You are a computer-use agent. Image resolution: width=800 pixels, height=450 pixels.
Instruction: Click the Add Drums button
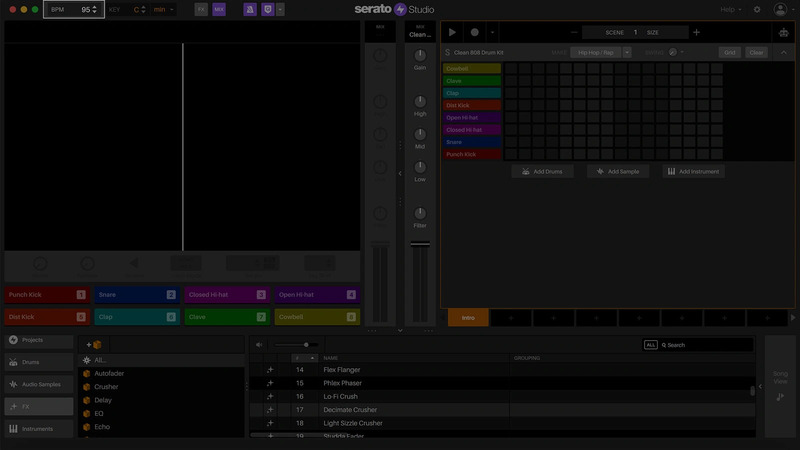[543, 171]
